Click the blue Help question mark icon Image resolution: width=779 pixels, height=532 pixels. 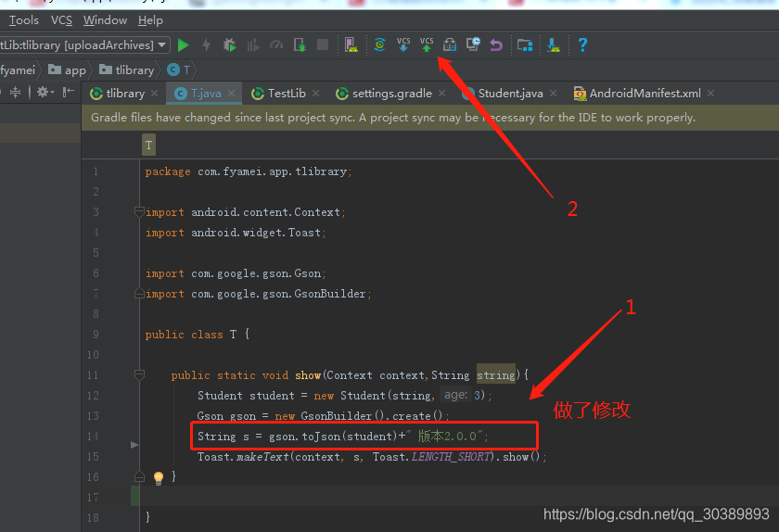pyautogui.click(x=582, y=44)
